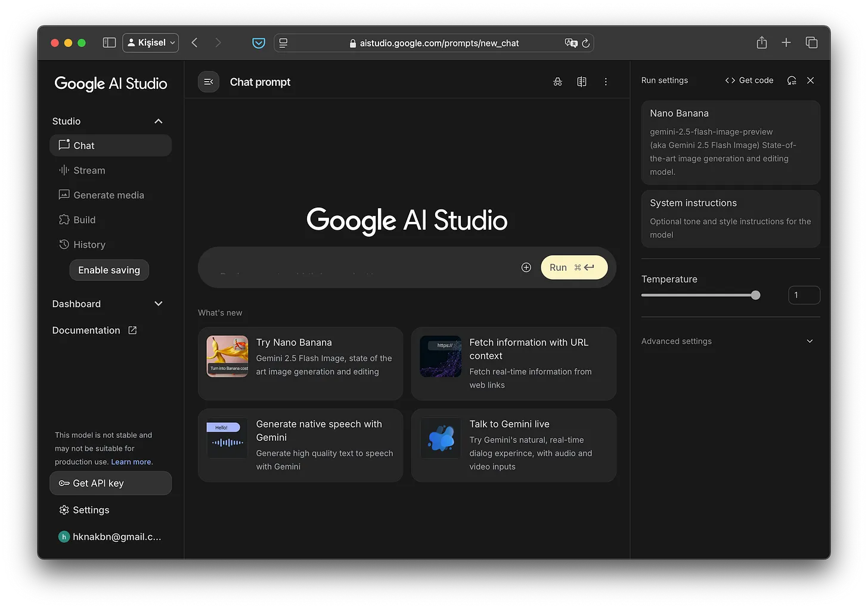The image size is (868, 609).
Task: Click the Enable saving button
Action: click(109, 270)
